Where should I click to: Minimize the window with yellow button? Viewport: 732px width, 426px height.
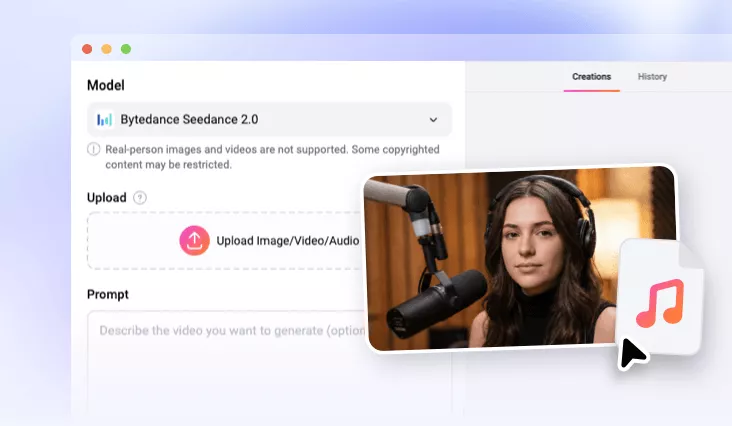coord(106,49)
